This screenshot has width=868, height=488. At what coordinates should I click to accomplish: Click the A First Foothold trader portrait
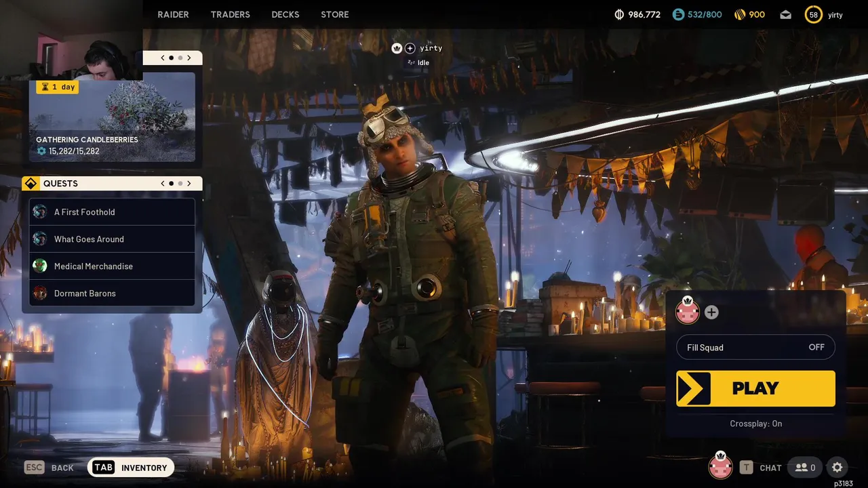click(40, 212)
